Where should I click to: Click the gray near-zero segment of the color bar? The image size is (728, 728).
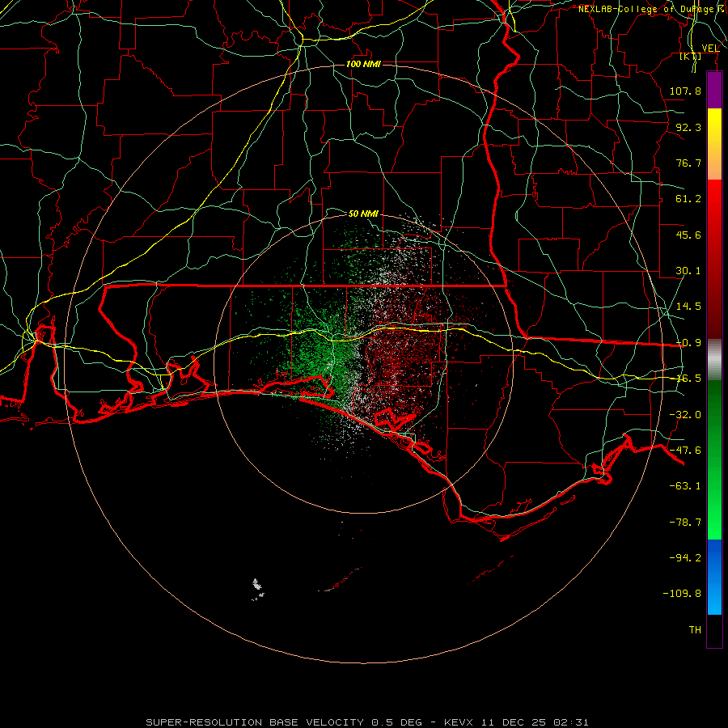point(714,360)
